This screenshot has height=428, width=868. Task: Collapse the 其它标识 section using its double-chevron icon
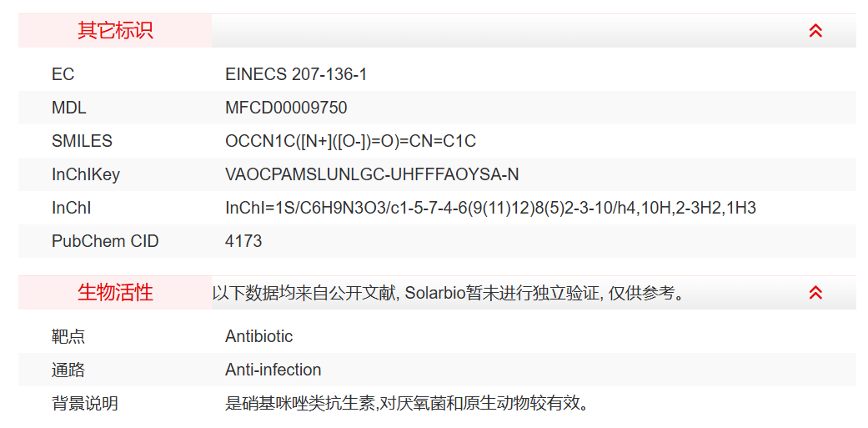[815, 31]
